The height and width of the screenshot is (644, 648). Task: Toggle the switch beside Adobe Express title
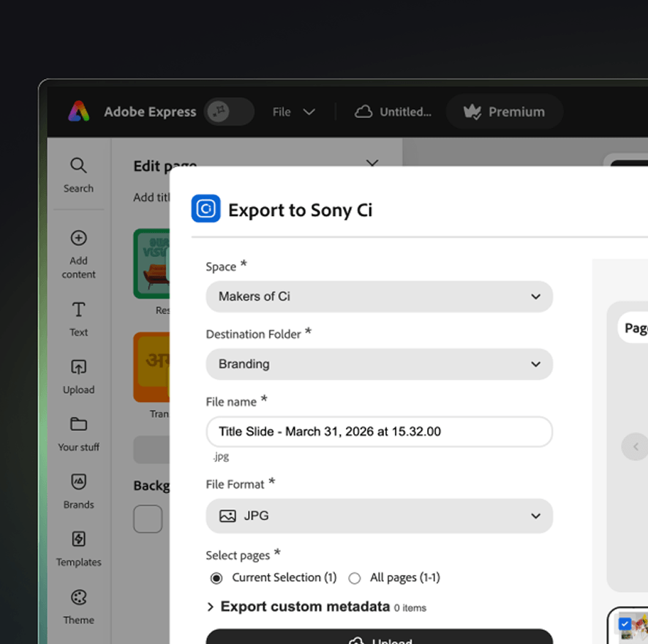[x=229, y=112]
